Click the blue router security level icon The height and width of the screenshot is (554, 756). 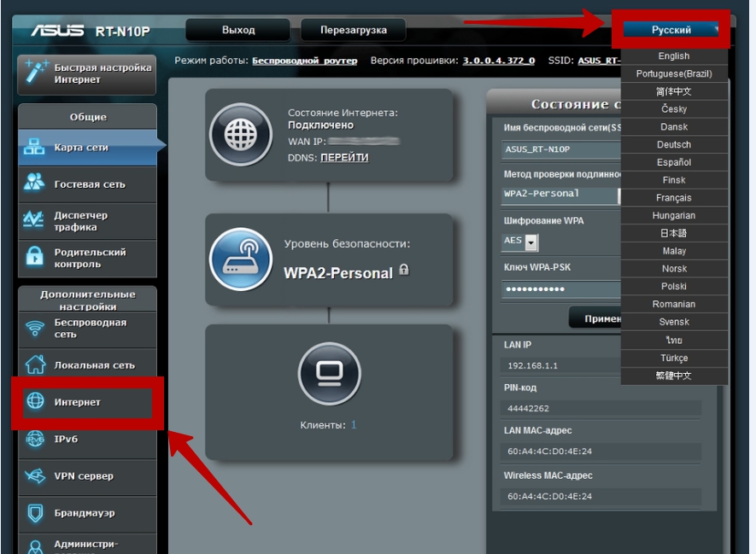[x=241, y=260]
